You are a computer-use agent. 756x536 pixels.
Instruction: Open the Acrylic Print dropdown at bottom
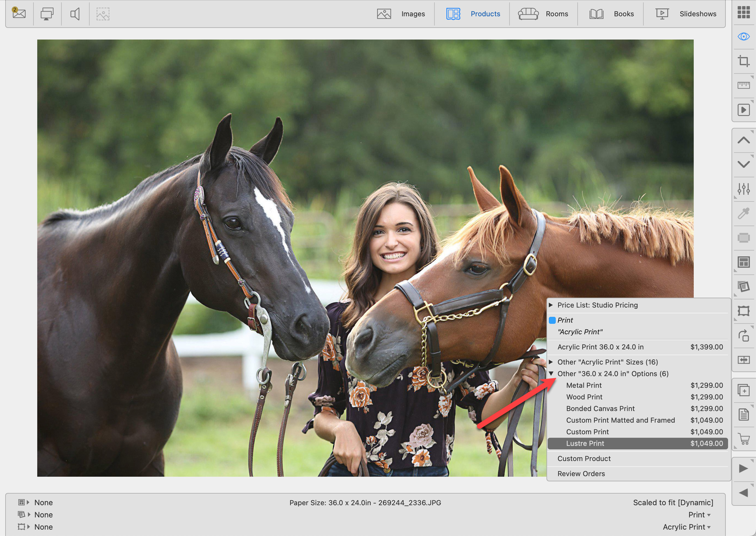686,527
